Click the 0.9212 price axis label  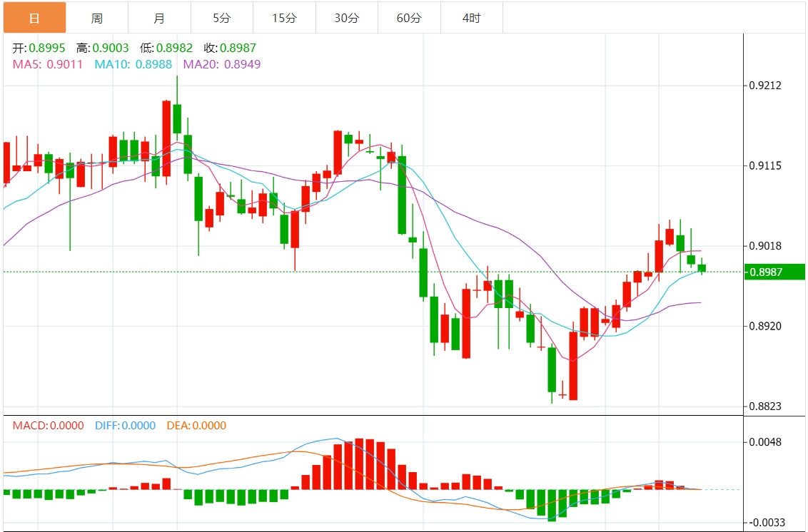(765, 86)
